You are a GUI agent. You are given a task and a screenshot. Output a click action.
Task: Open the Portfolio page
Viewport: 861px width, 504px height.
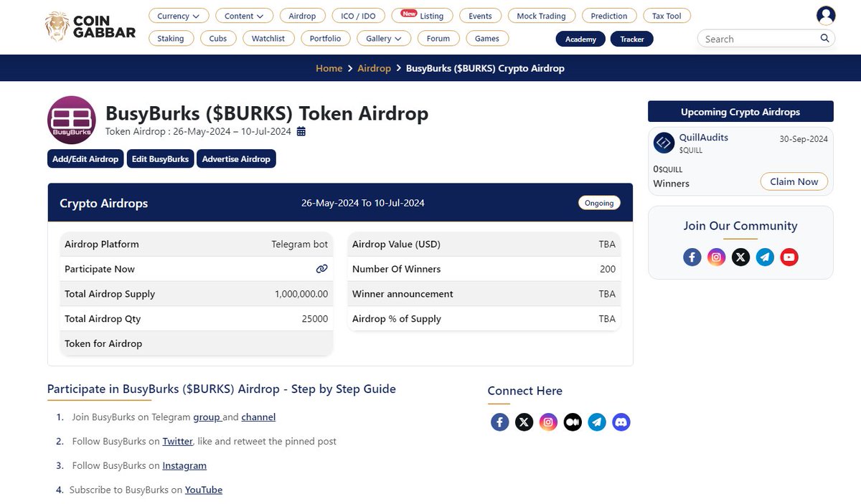[x=326, y=38]
